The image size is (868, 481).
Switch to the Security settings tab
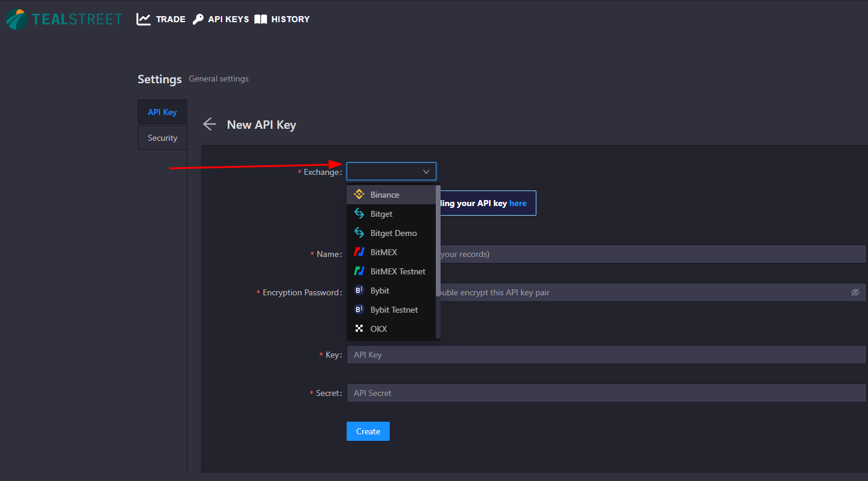162,138
